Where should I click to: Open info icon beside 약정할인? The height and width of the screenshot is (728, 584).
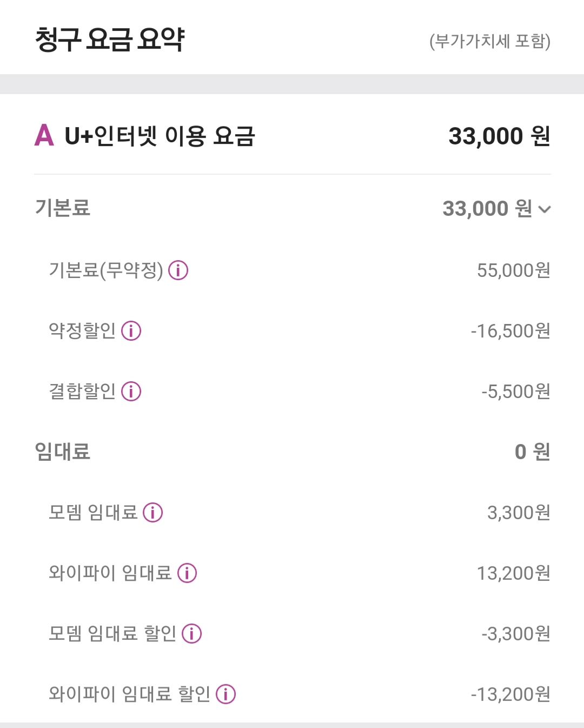tap(131, 330)
